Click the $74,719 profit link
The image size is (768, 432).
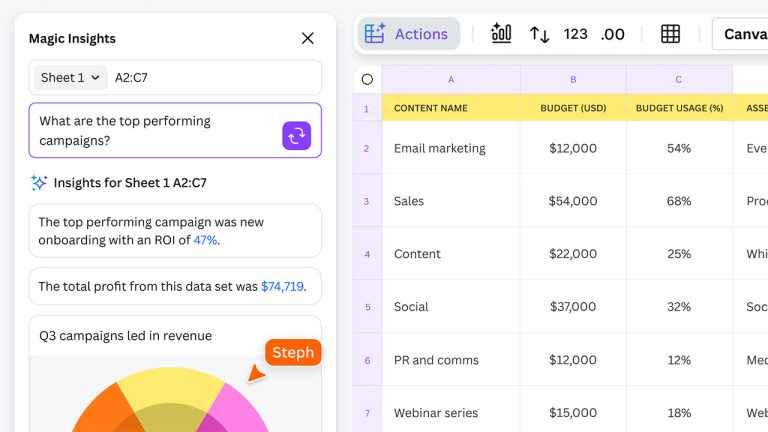click(x=282, y=286)
